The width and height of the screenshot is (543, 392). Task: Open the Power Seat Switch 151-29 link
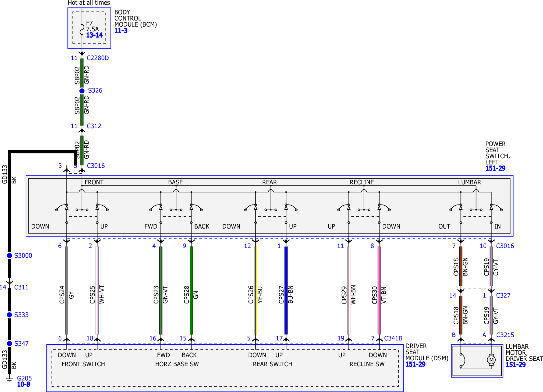pos(495,168)
